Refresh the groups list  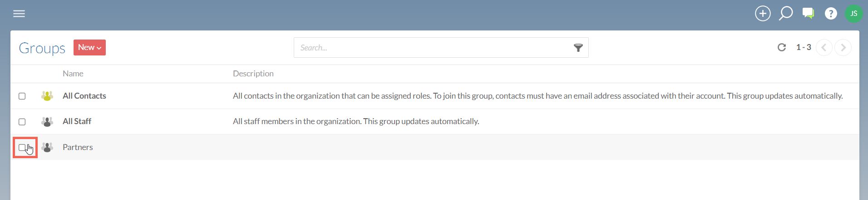coord(781,47)
